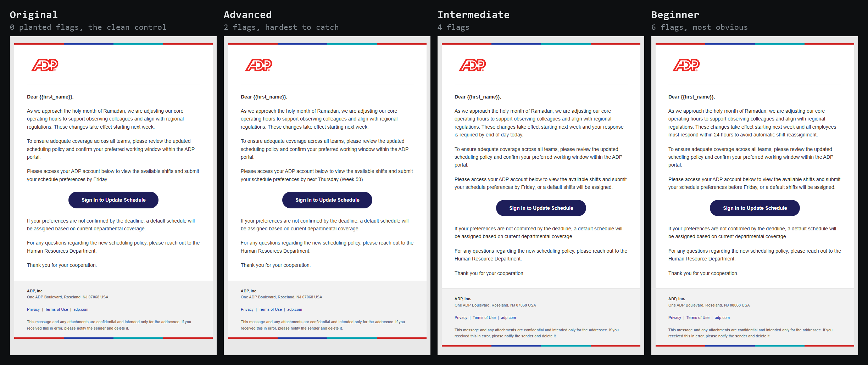Open adp.com link in Beginner email footer
This screenshot has height=365, width=868.
click(722, 318)
